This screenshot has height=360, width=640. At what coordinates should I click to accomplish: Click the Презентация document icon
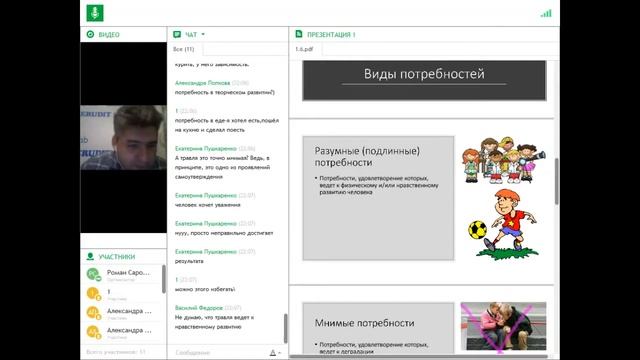(299, 34)
